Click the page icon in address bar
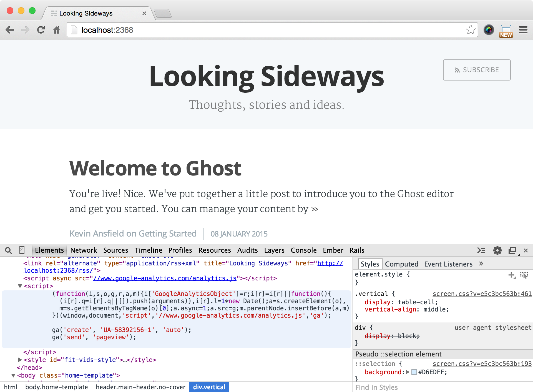Screen dimensions: 533x392 tap(74, 30)
